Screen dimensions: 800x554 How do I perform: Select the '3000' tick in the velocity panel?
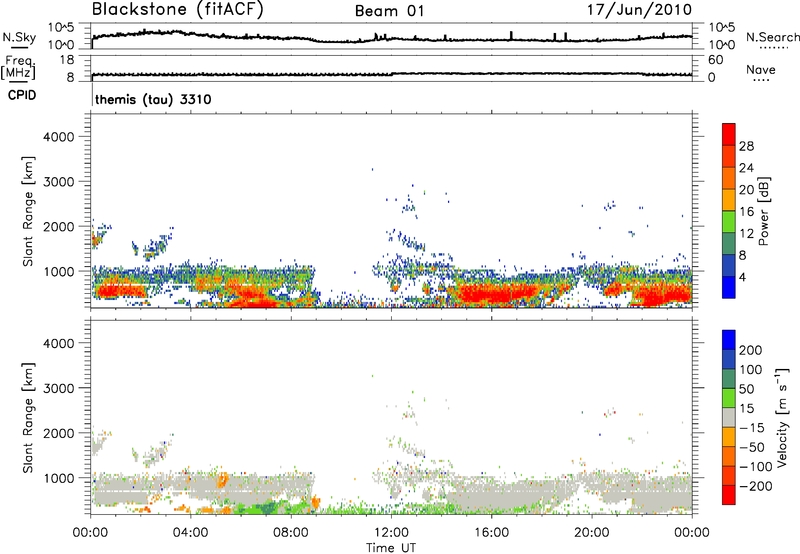59,388
